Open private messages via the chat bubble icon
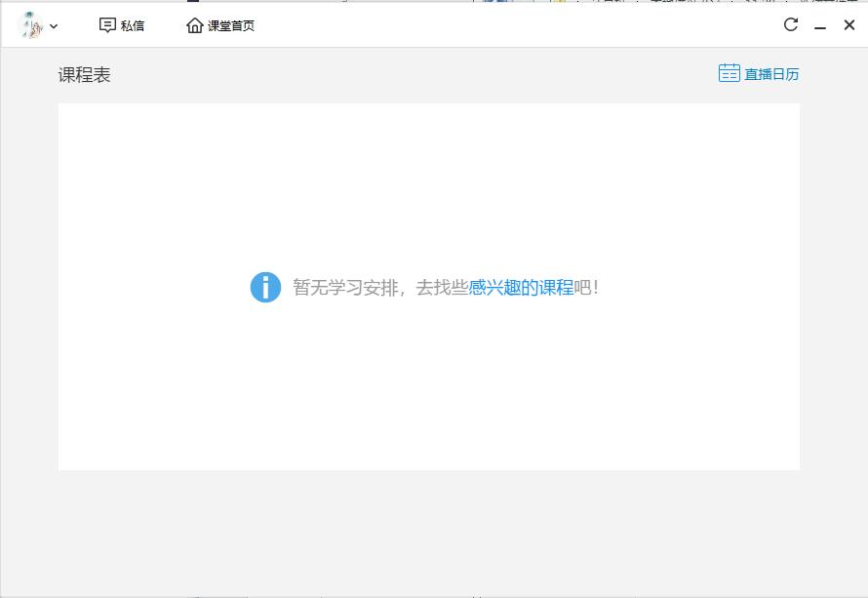The image size is (868, 598). pyautogui.click(x=108, y=24)
